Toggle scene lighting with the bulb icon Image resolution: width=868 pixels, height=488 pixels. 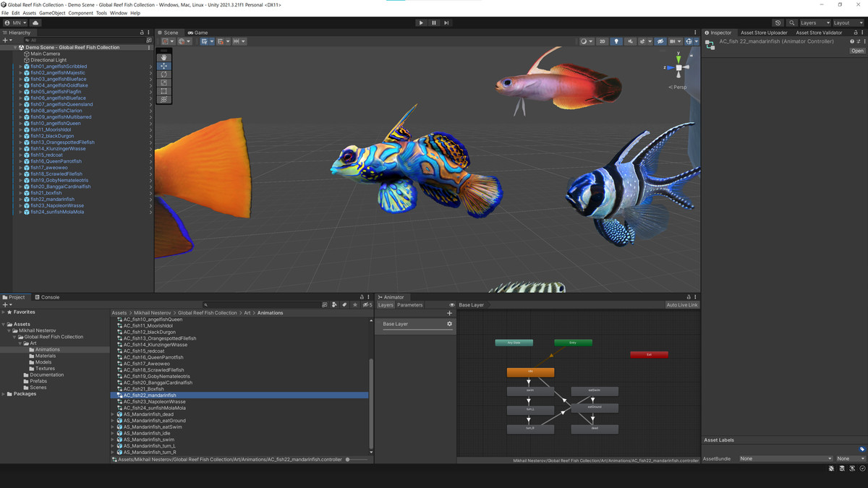tap(616, 41)
